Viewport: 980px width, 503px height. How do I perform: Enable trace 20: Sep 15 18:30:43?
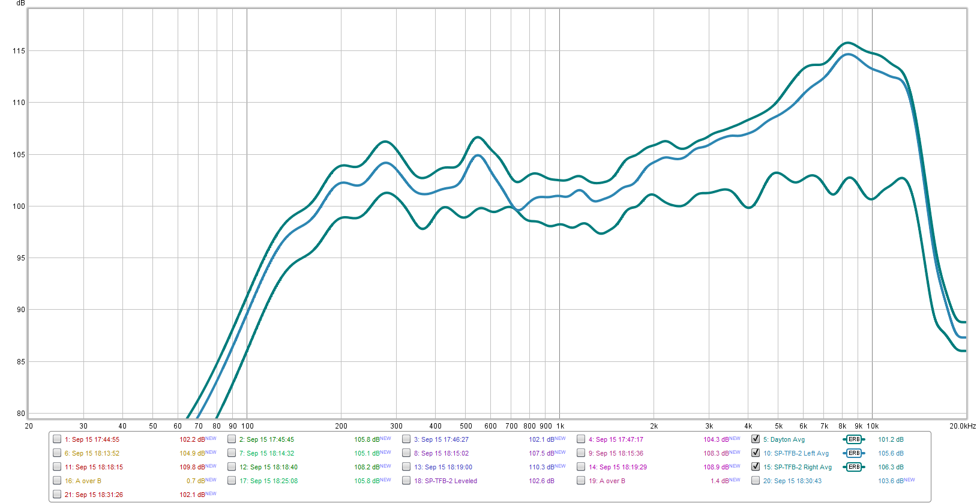[x=756, y=480]
